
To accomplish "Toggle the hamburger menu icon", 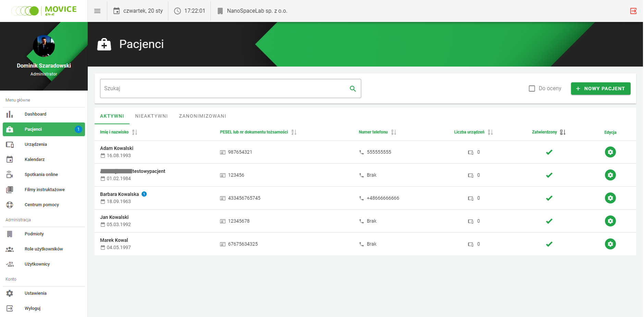I will 97,11.
